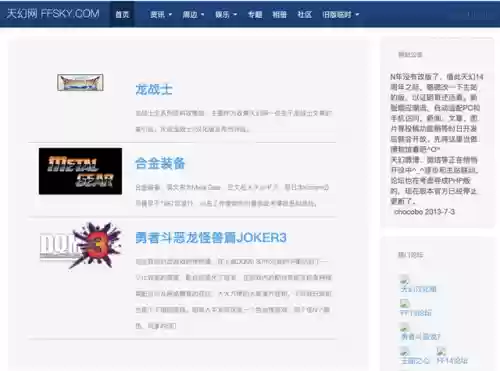Screen dimensions: 500x371
Task: Open the 社区 menu item
Action: (304, 14)
